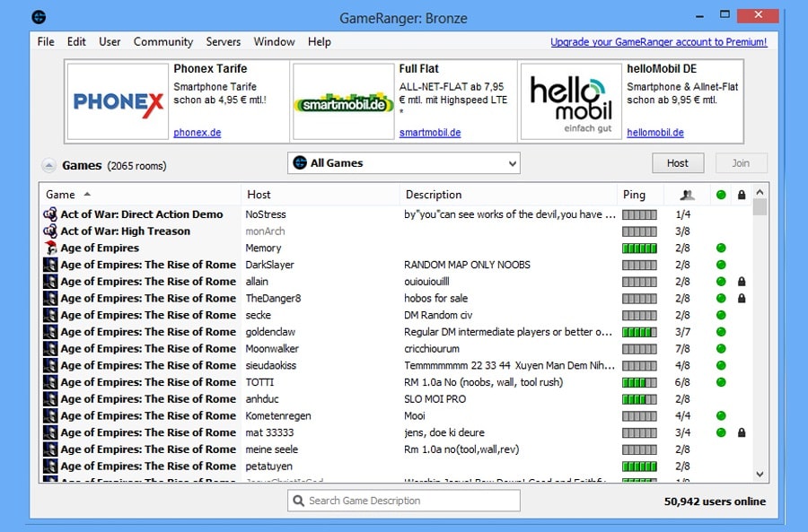The height and width of the screenshot is (532, 808).
Task: Click game icon in secke's row
Action: [50, 315]
